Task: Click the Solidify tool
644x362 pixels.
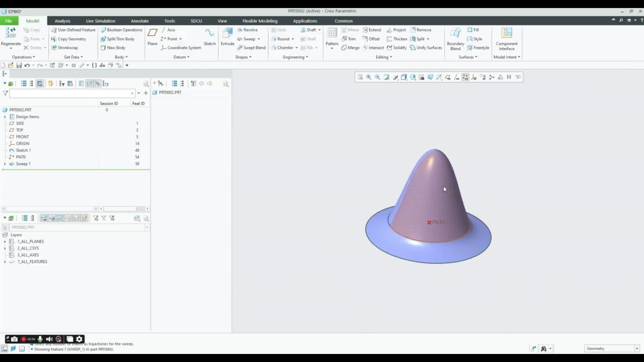Action: 396,48
